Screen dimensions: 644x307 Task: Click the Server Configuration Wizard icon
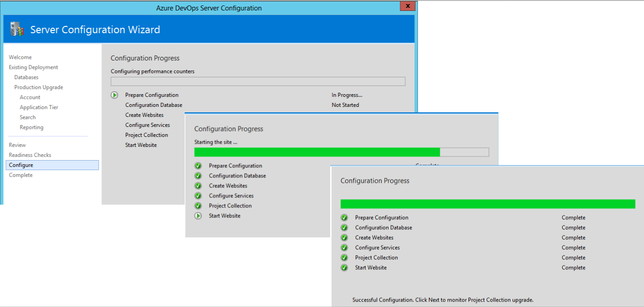16,29
